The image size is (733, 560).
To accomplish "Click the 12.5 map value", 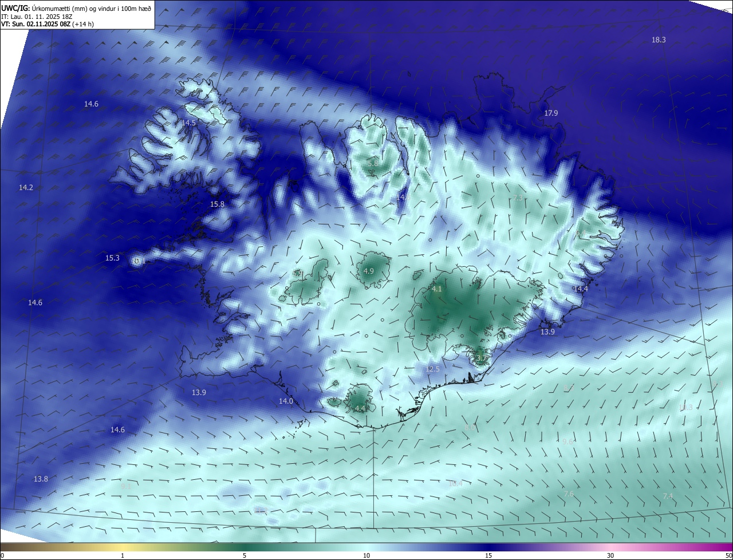I will pos(432,369).
